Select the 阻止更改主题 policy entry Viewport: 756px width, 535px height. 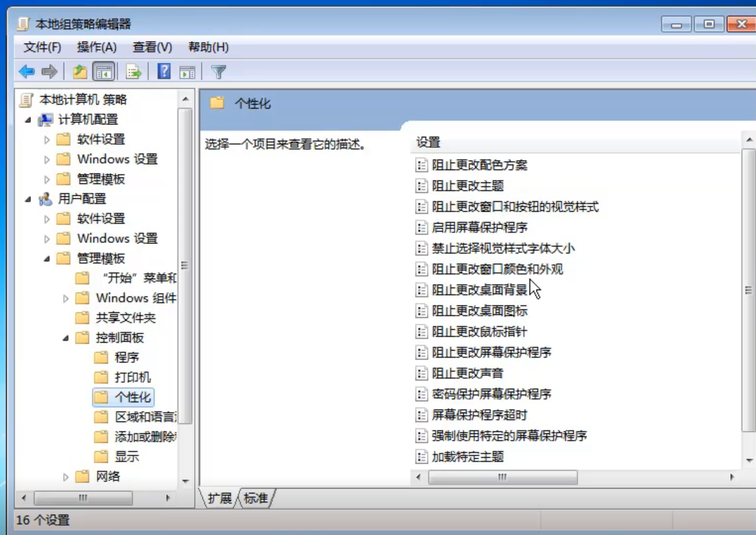click(468, 186)
